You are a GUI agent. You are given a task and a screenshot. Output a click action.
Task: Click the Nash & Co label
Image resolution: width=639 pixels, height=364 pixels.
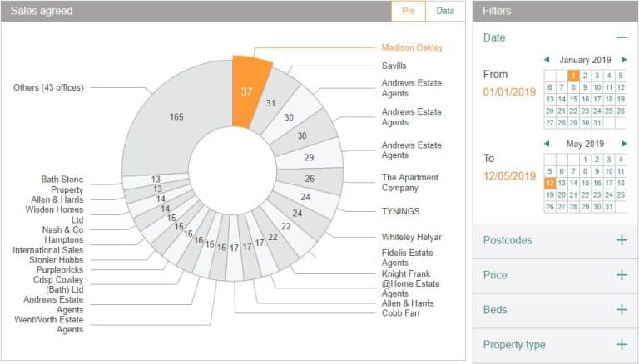point(62,229)
